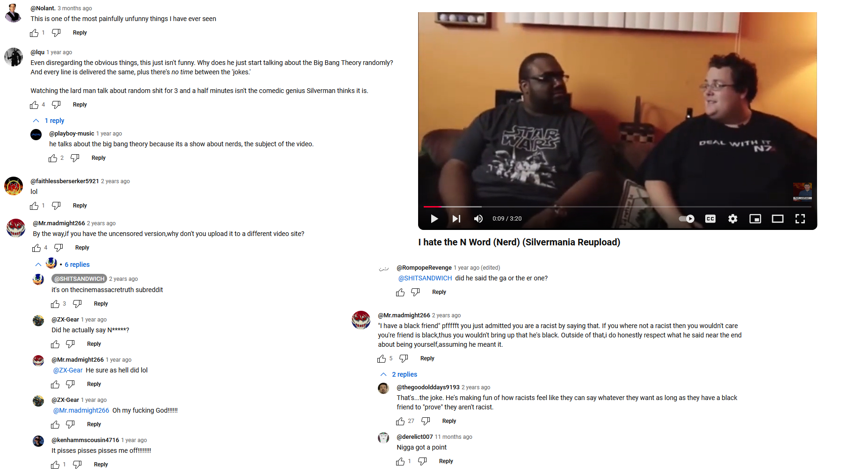Toggle the autoplay switch in the player

tap(687, 219)
